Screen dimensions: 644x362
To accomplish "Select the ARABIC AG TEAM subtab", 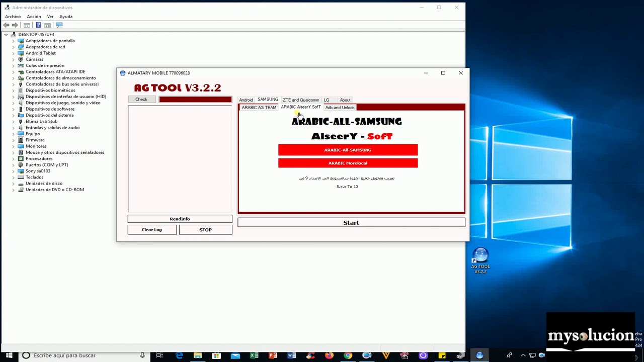I will tap(259, 108).
